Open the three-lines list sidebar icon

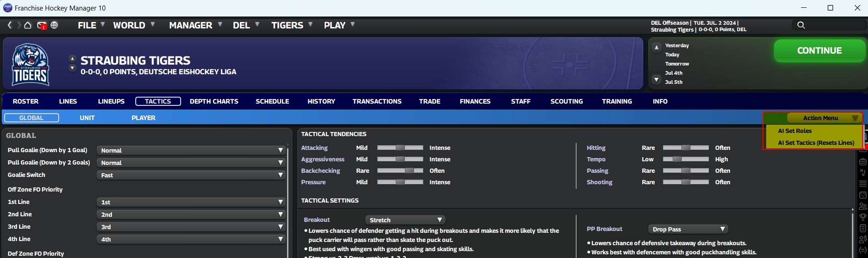[x=863, y=184]
